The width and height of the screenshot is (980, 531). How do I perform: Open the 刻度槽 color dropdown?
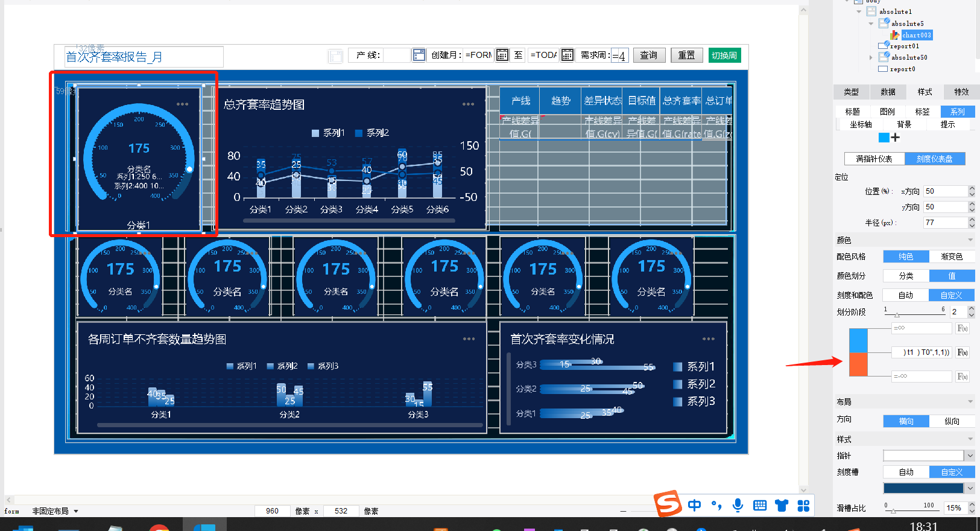pyautogui.click(x=970, y=488)
